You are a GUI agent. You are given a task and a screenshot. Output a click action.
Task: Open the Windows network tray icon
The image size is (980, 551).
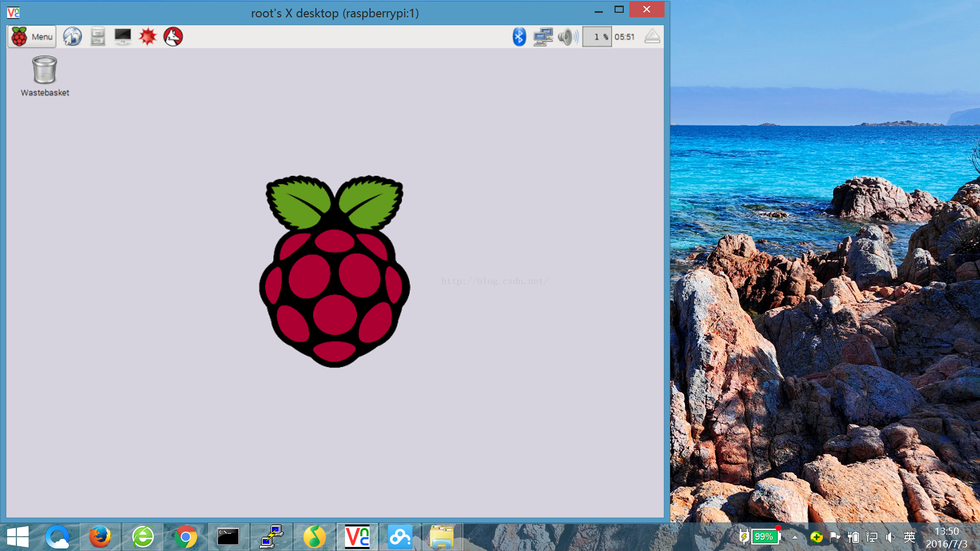click(x=872, y=537)
